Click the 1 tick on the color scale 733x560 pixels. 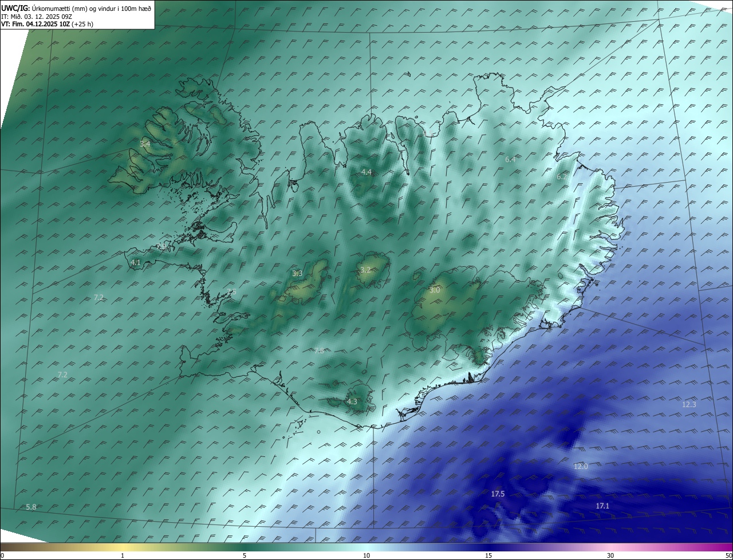123,555
